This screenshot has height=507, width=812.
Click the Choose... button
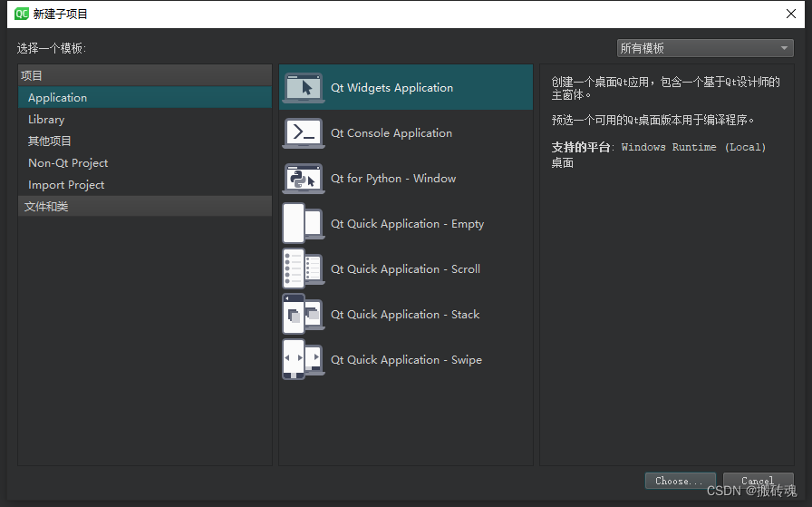click(x=681, y=481)
